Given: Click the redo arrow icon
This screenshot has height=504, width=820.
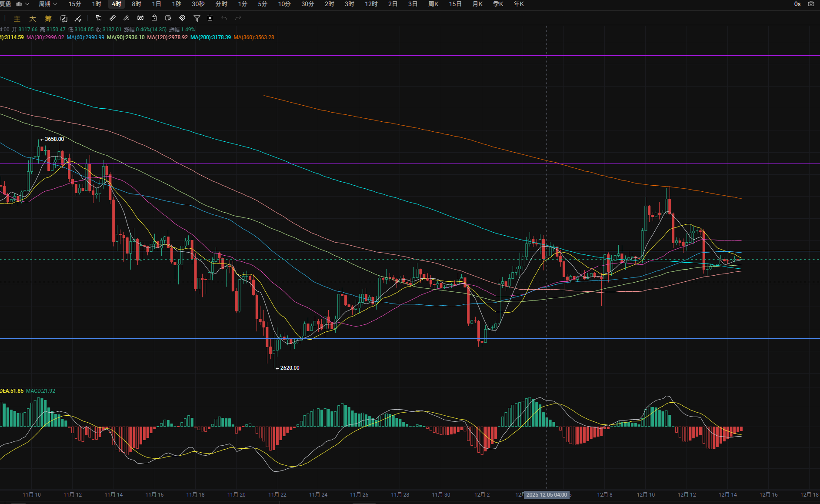Looking at the screenshot, I should click(x=238, y=18).
